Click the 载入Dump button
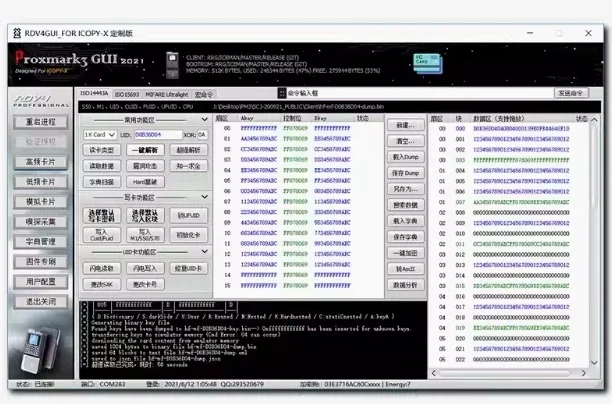The height and width of the screenshot is (404, 612). [x=406, y=157]
